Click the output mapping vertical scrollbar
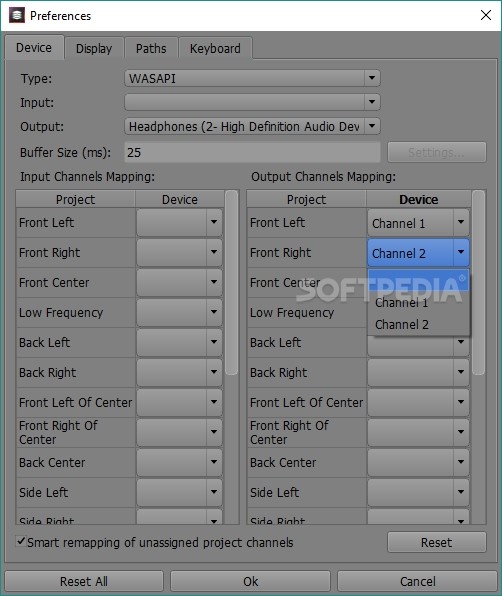Screen dimensions: 502x596 (478, 283)
